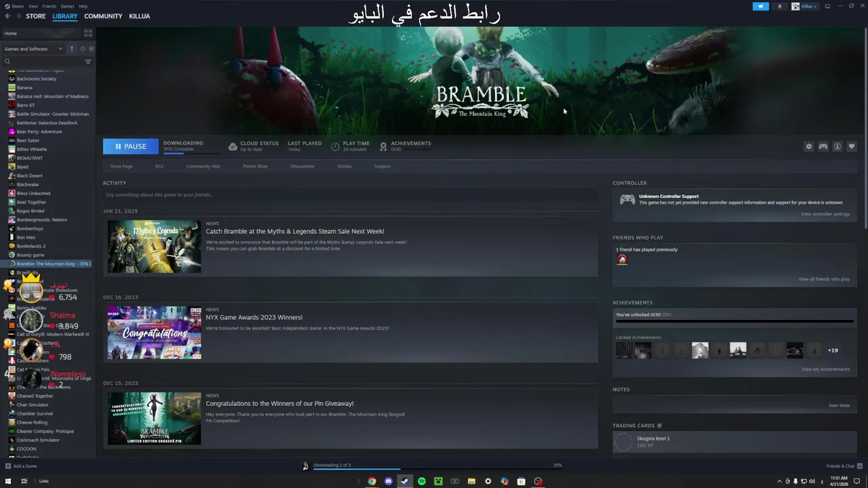Open File Explorer from the taskbar
This screenshot has height=488, width=868.
point(471,481)
